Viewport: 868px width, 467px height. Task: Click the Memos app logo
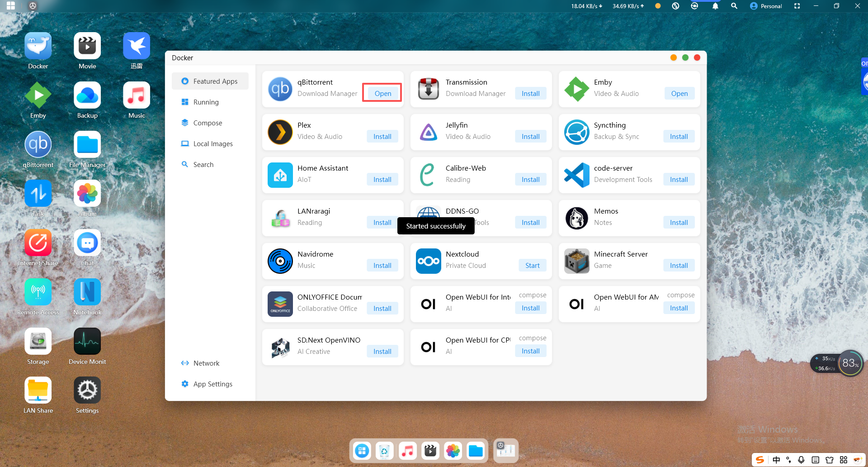pyautogui.click(x=577, y=218)
